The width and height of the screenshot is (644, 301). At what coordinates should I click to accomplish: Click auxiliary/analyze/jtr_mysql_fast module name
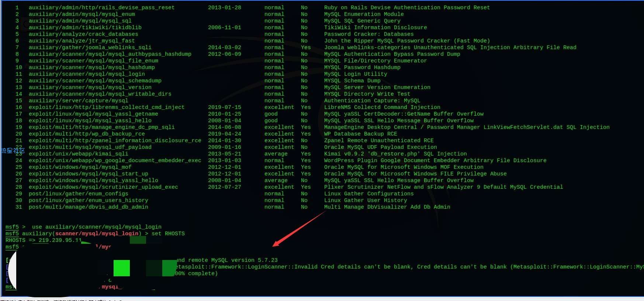(x=82, y=41)
